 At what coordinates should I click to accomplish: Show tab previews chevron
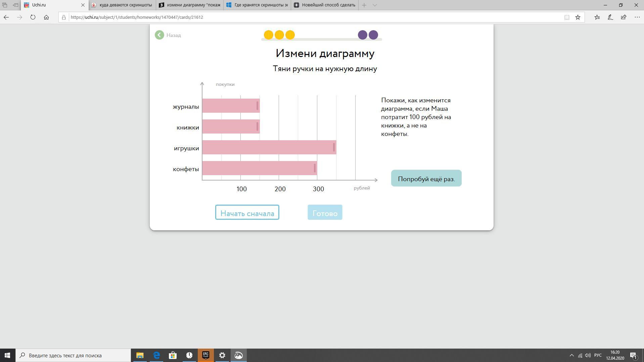pos(375,5)
